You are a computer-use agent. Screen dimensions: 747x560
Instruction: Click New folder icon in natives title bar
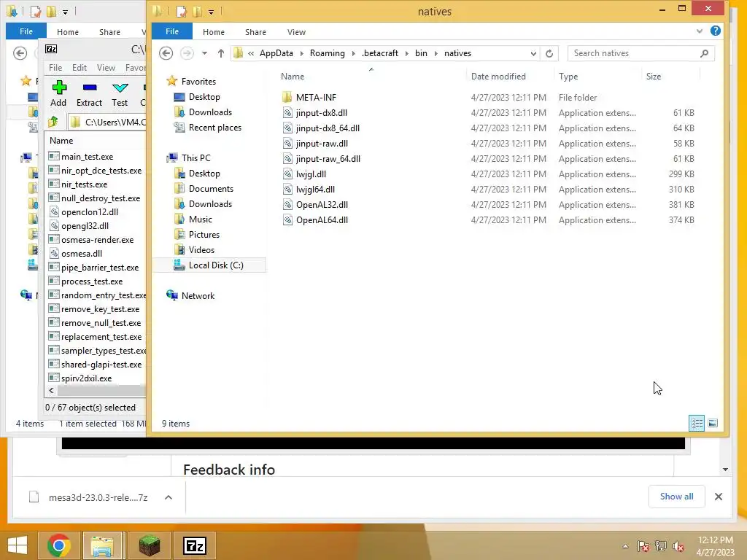point(197,12)
